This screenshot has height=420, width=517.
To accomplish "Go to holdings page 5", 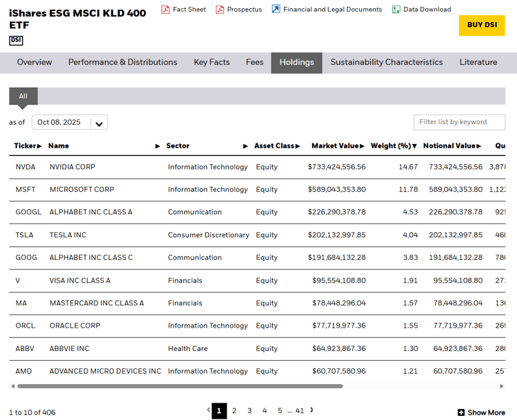I will tap(280, 411).
